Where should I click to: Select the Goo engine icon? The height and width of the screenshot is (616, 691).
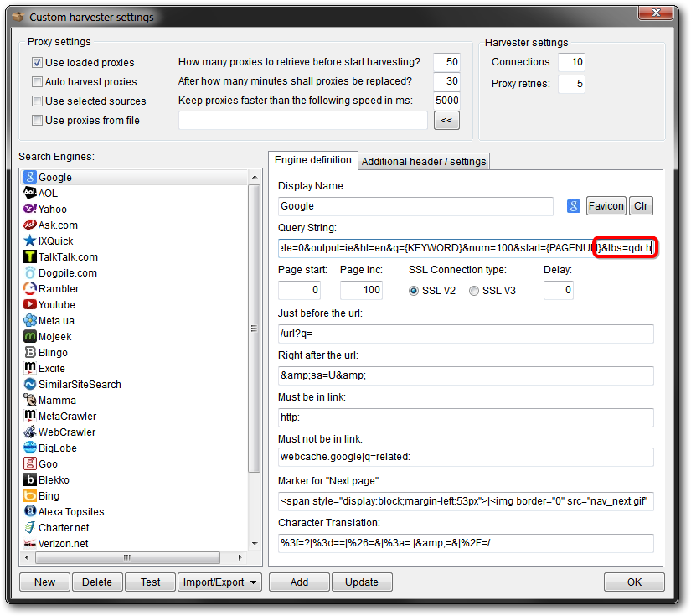29,463
